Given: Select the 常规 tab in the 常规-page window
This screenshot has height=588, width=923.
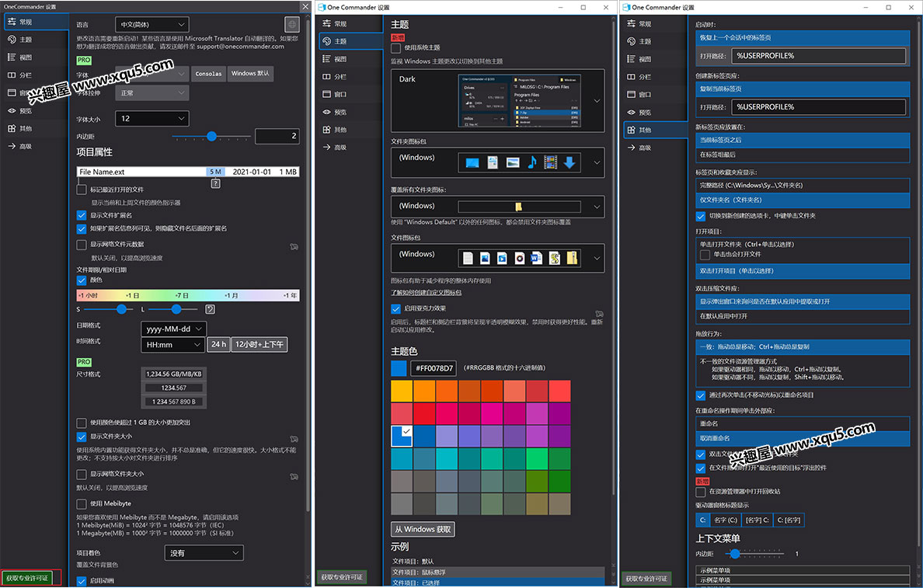Looking at the screenshot, I should tap(36, 22).
